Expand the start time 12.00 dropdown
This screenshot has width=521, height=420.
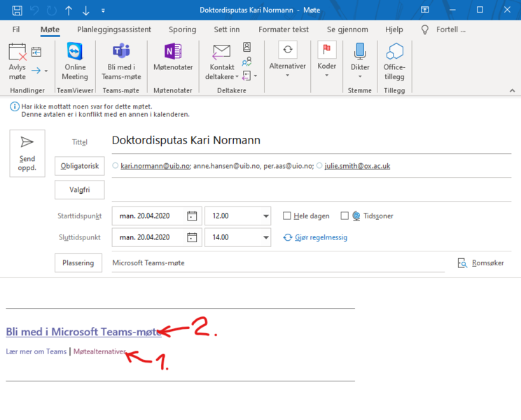[x=265, y=216]
